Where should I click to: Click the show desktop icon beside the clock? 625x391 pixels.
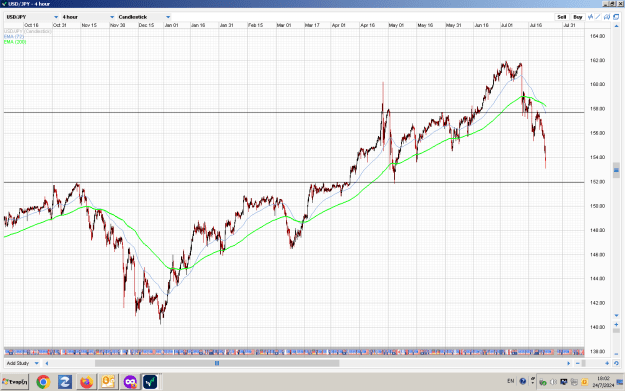click(x=620, y=382)
